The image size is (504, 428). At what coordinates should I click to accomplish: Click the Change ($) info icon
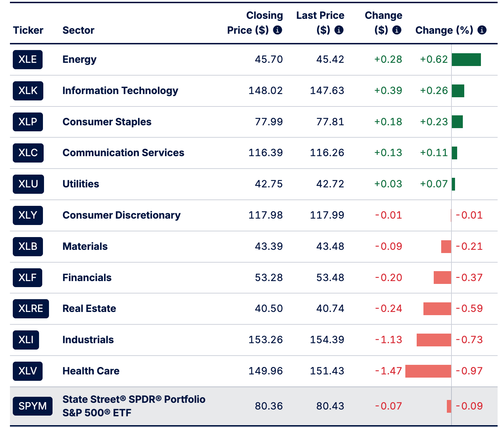(397, 30)
